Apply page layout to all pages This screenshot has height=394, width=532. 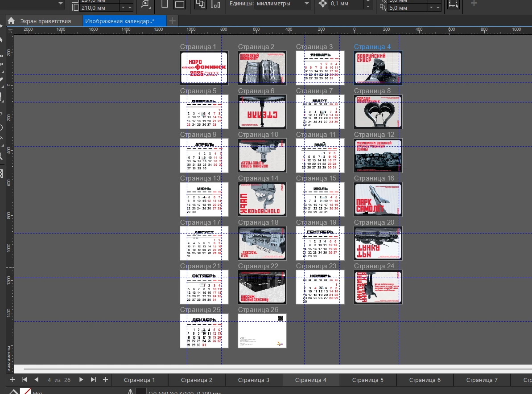201,4
